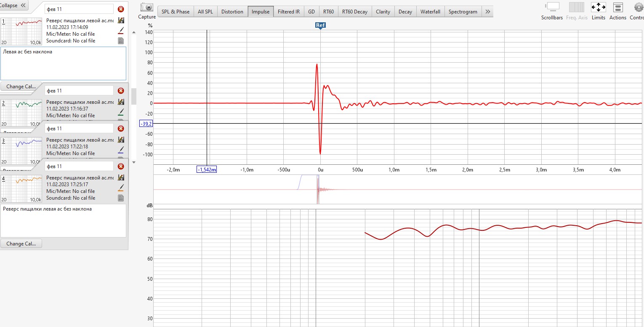Switch to Clarity tab
The image size is (644, 327).
click(383, 12)
